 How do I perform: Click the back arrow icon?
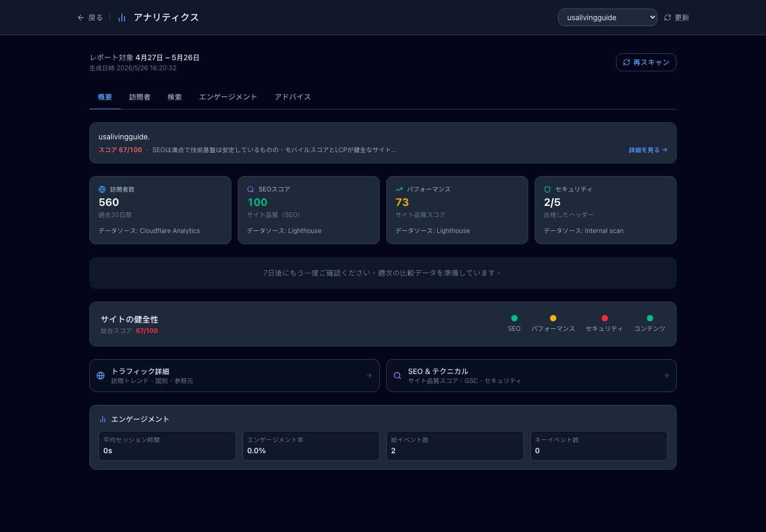coord(81,18)
